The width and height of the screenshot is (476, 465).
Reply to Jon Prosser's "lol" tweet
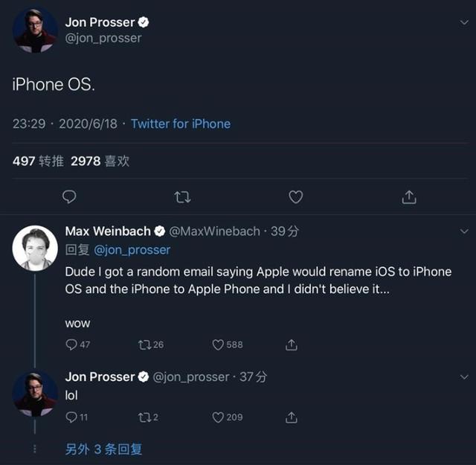pos(72,417)
